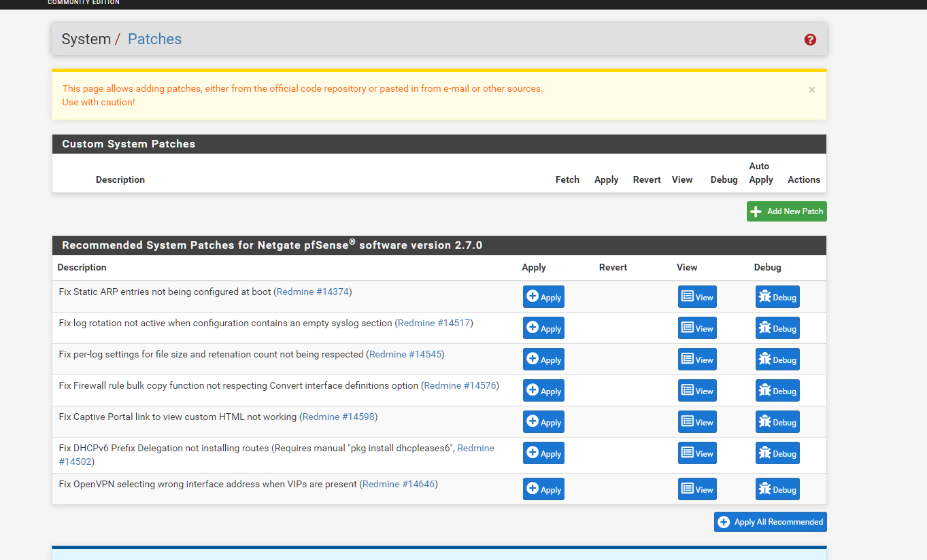Dismiss the yellow warning notice
This screenshot has height=560, width=927.
point(811,90)
